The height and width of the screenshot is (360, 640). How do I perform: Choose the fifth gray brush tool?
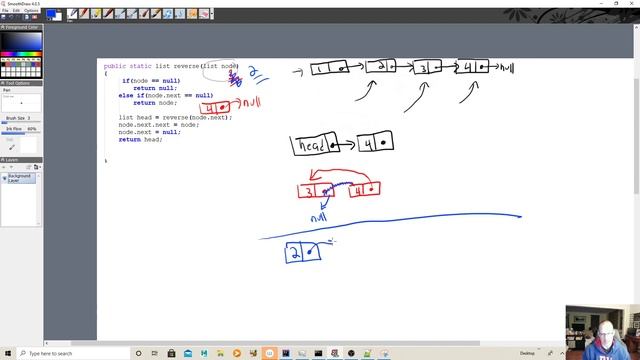tap(120, 14)
